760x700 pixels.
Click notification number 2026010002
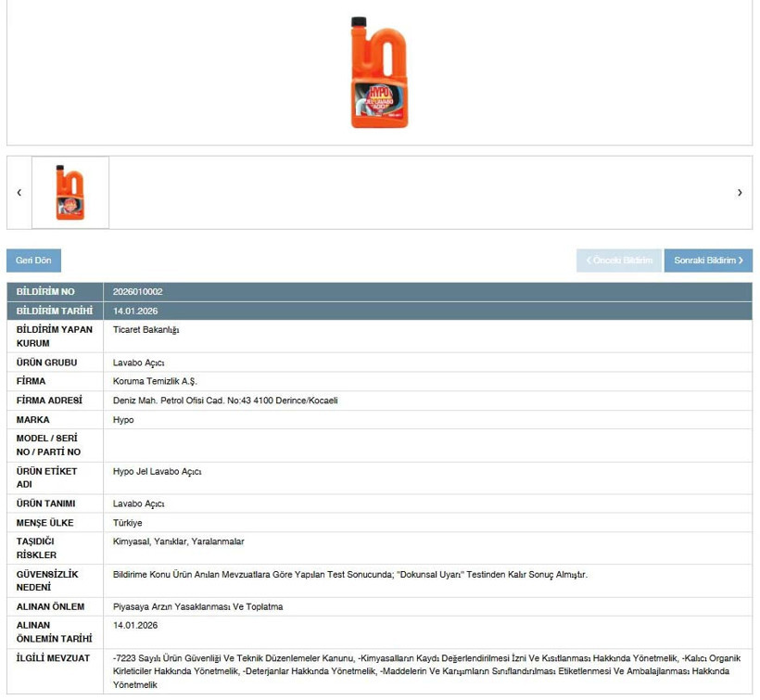click(x=138, y=292)
